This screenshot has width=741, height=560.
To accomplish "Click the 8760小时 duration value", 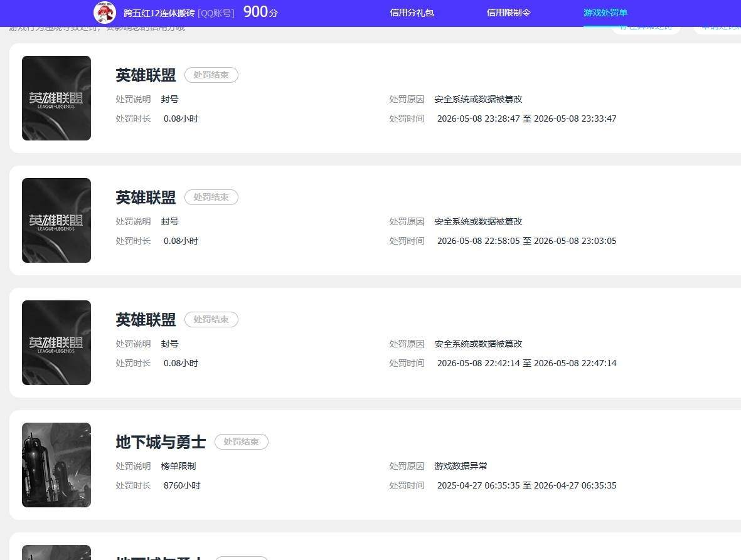I will click(182, 485).
